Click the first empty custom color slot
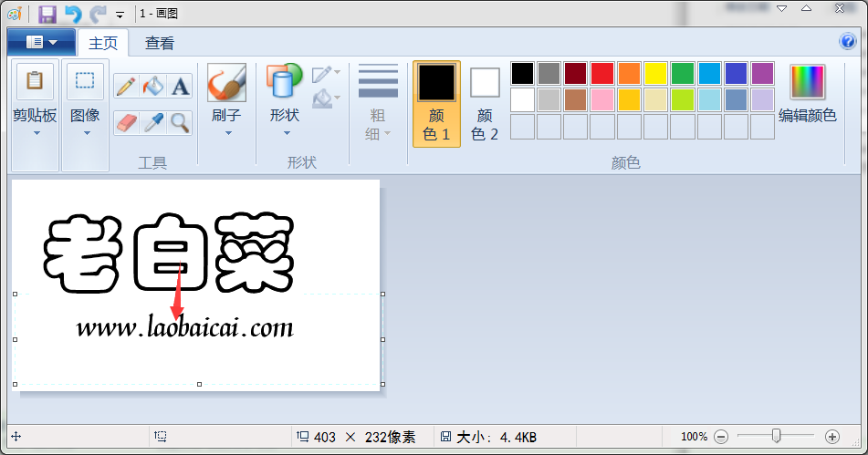This screenshot has height=455, width=868. [522, 127]
